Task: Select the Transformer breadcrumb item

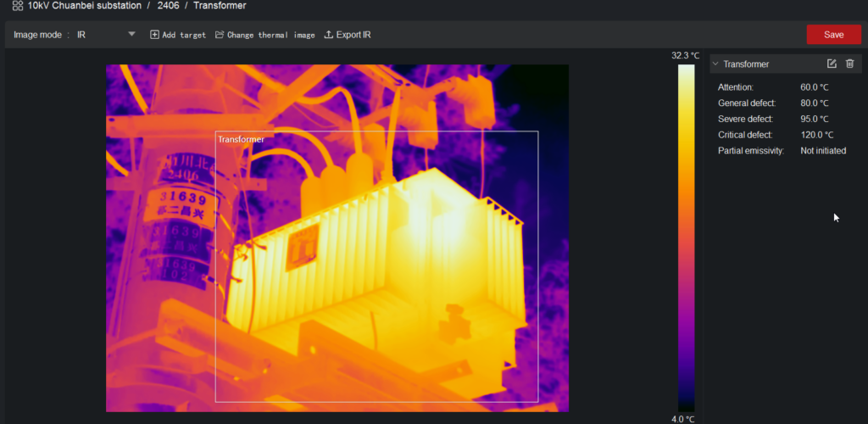Action: (x=220, y=6)
